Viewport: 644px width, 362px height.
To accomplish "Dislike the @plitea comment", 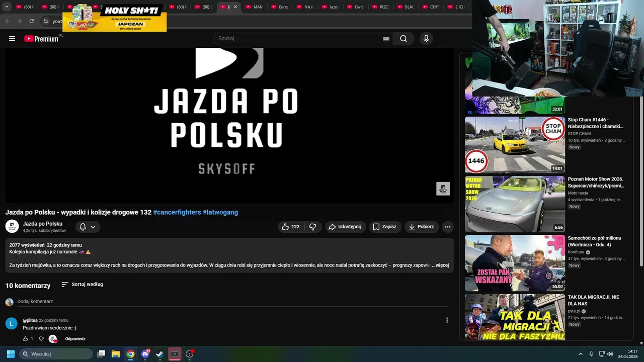I will 41,339.
